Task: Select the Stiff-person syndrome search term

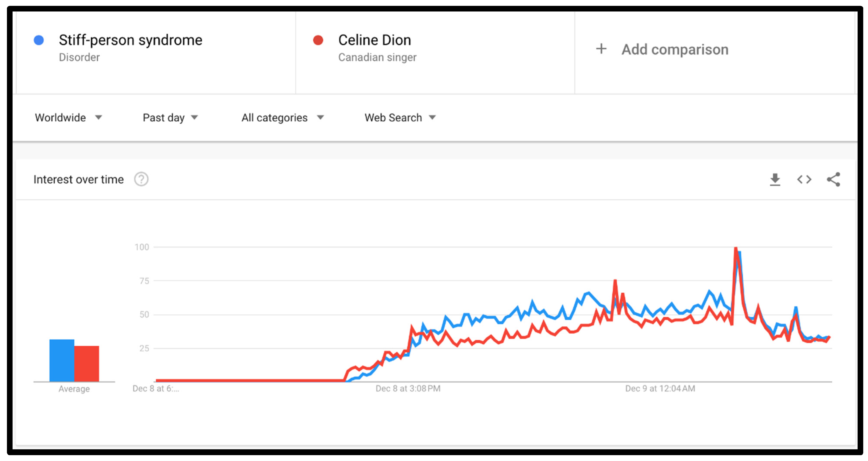Action: pyautogui.click(x=130, y=40)
